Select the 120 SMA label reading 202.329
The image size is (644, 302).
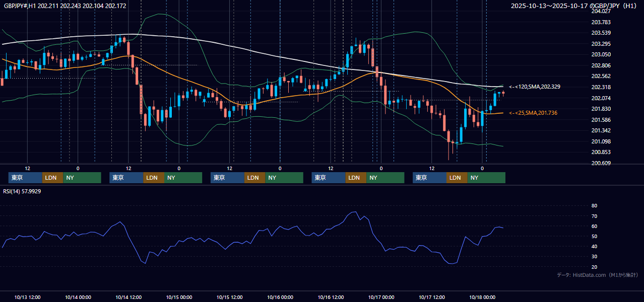pyautogui.click(x=535, y=87)
